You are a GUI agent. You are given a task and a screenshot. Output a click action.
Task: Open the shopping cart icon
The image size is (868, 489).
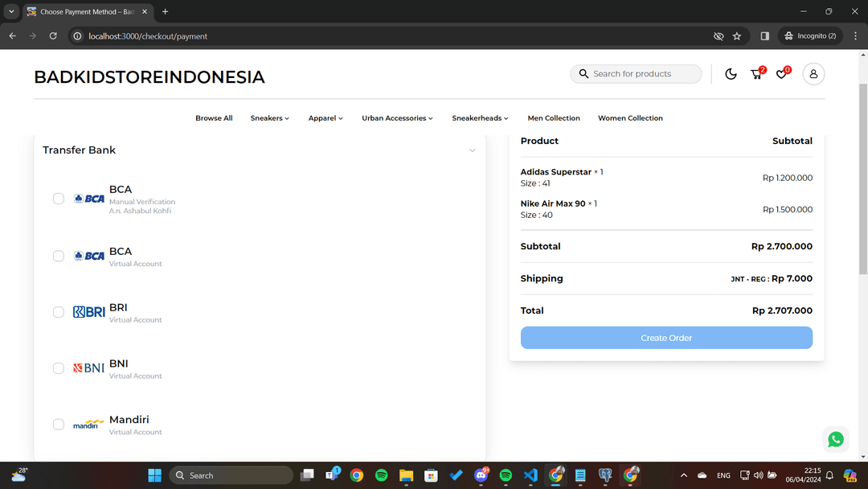[756, 74]
